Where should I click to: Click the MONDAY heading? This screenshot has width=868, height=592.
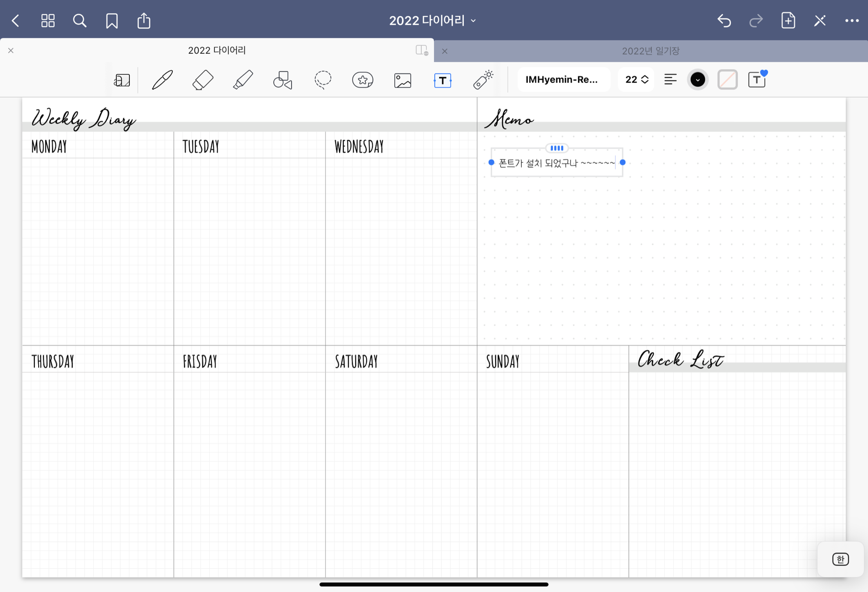[49, 147]
